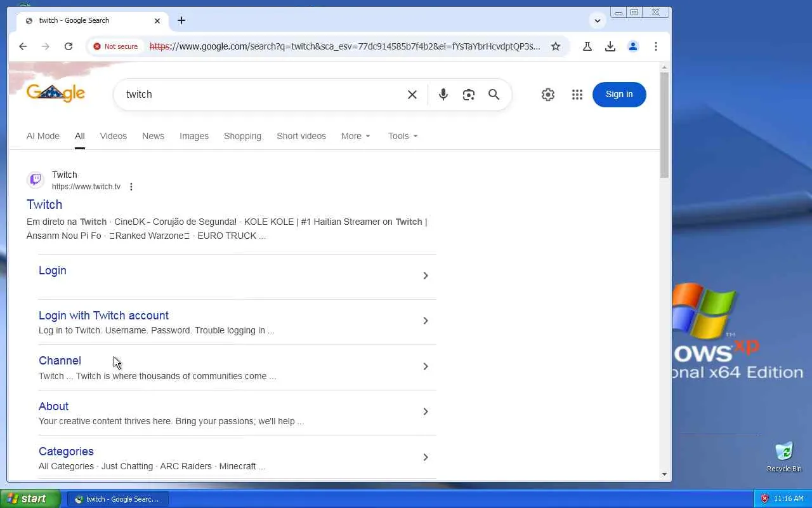
Task: Open the Chrome profile icon
Action: click(633, 46)
